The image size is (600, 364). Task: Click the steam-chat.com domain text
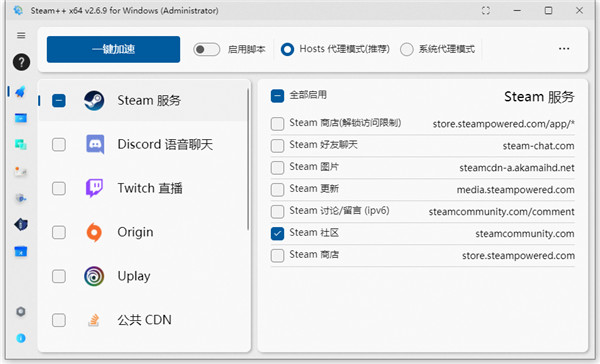[538, 146]
